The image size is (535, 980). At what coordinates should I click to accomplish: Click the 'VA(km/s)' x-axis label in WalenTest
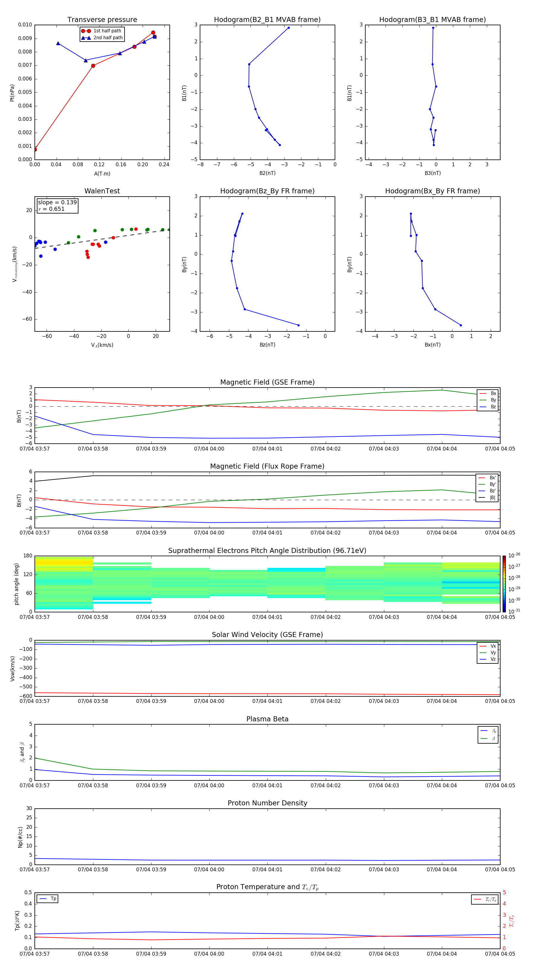(x=102, y=345)
